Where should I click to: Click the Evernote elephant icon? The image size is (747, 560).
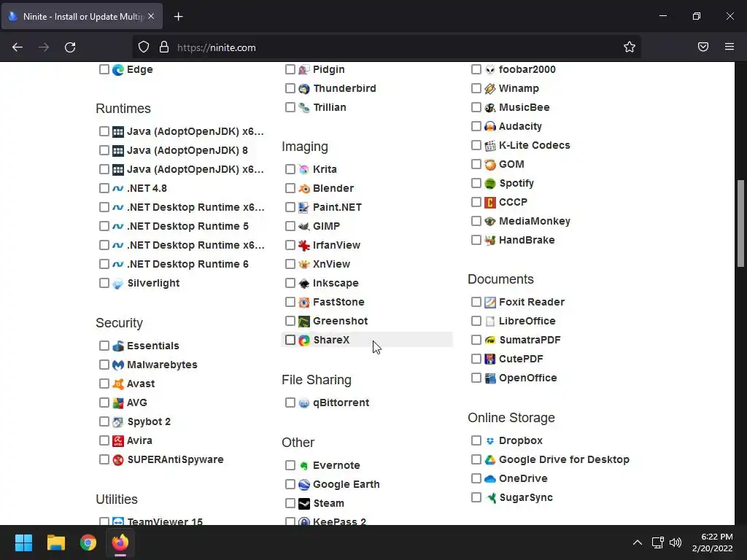[x=304, y=466]
